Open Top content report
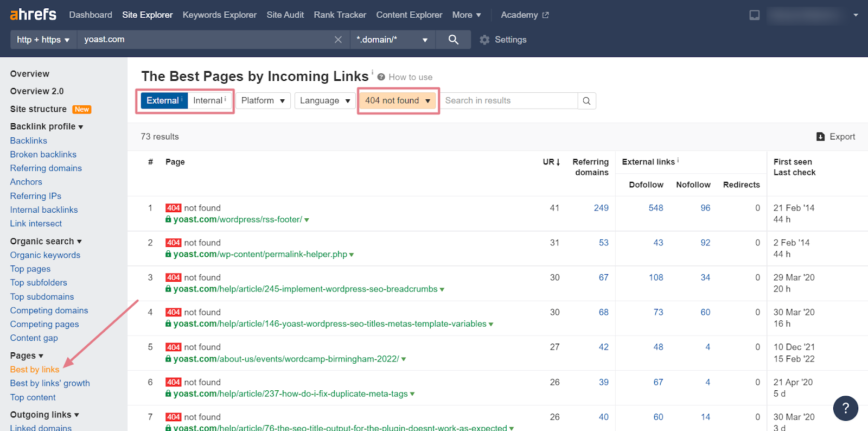The image size is (868, 431). tap(33, 397)
